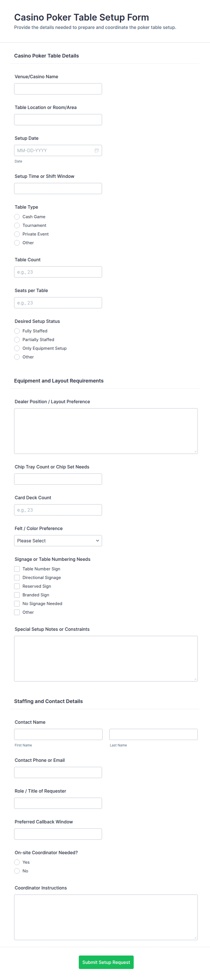Choose Fully Staffed setup status
The width and height of the screenshot is (210, 980).
coord(17,331)
